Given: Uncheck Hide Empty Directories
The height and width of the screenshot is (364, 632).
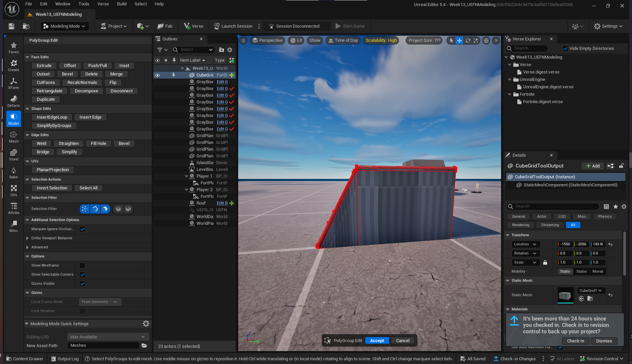Looking at the screenshot, I should coord(566,49).
